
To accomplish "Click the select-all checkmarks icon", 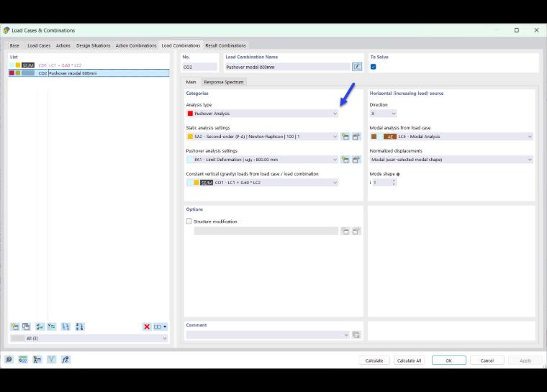I will coord(40,327).
